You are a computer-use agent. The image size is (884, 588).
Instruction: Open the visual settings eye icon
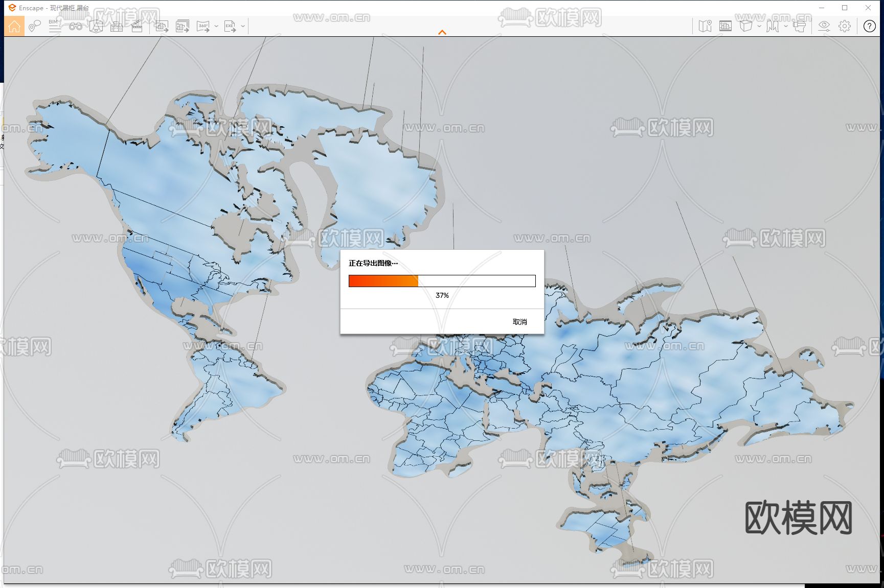[x=824, y=26]
